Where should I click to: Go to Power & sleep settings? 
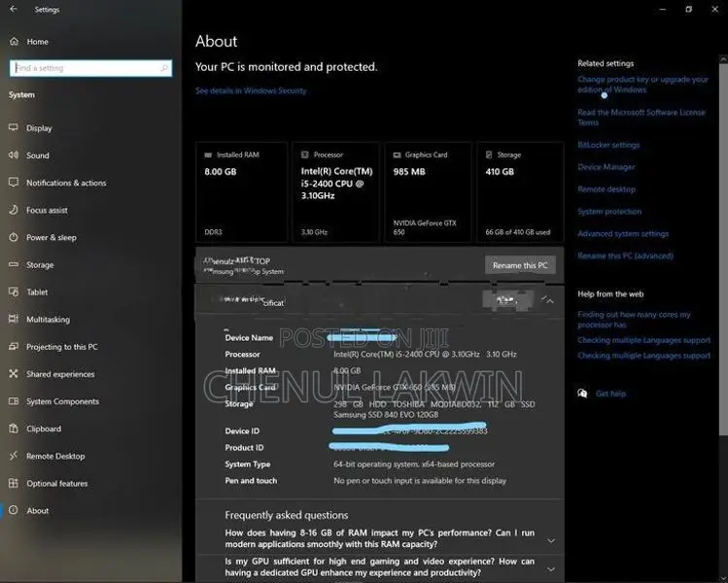(x=52, y=238)
